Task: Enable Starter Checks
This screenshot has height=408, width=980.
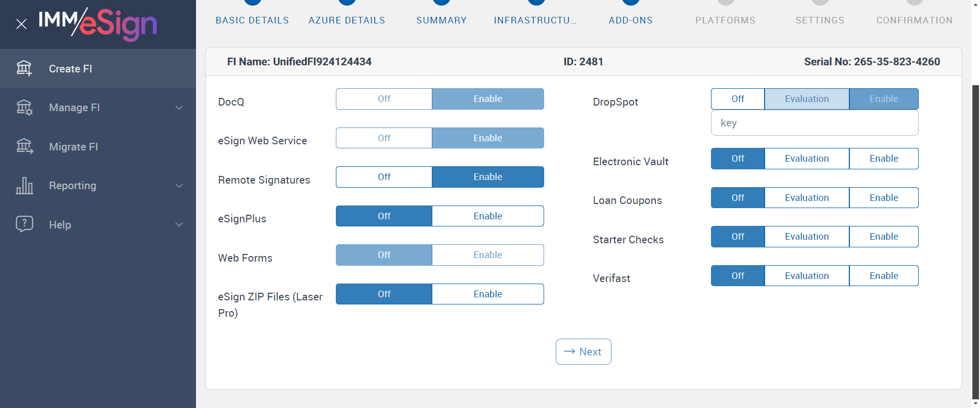Action: [884, 237]
